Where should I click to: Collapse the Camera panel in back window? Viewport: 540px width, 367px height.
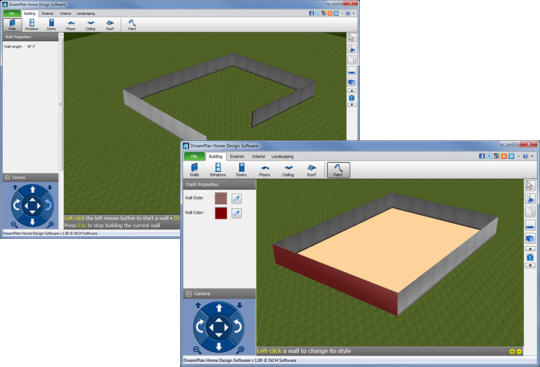tap(7, 178)
